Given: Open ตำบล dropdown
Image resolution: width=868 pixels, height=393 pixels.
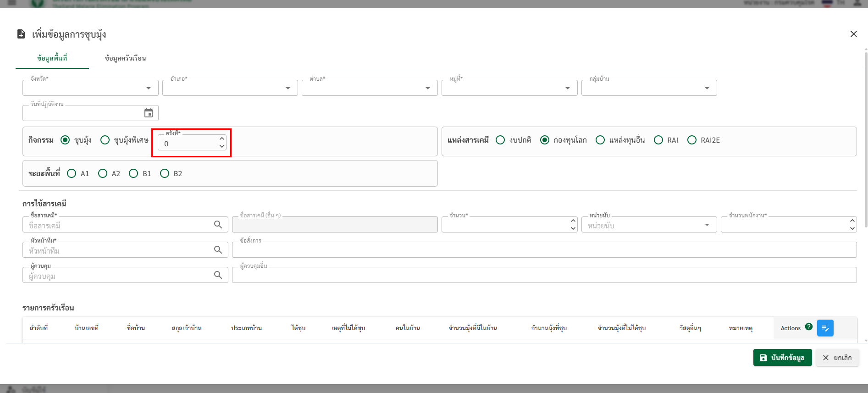Looking at the screenshot, I should coord(370,88).
